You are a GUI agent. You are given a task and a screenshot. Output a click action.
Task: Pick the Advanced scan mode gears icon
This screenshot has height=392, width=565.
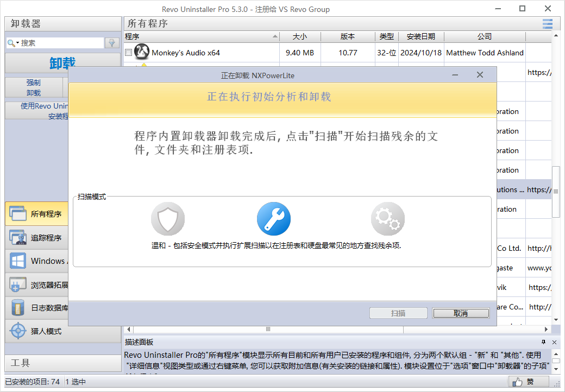(x=388, y=218)
